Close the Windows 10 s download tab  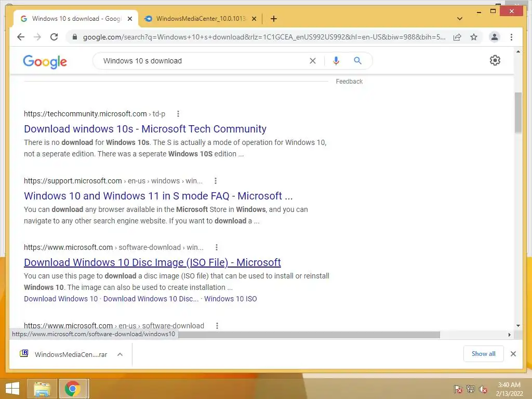pyautogui.click(x=130, y=19)
